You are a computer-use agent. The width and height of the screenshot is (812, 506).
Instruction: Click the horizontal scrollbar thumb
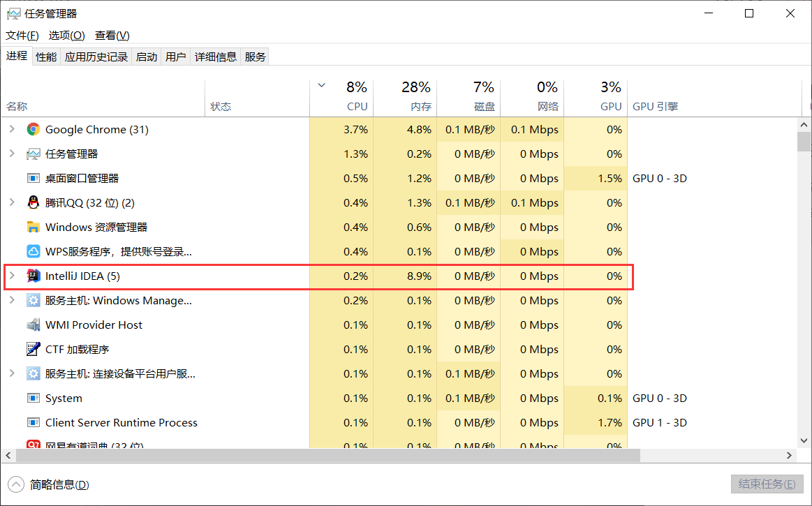[328, 455]
